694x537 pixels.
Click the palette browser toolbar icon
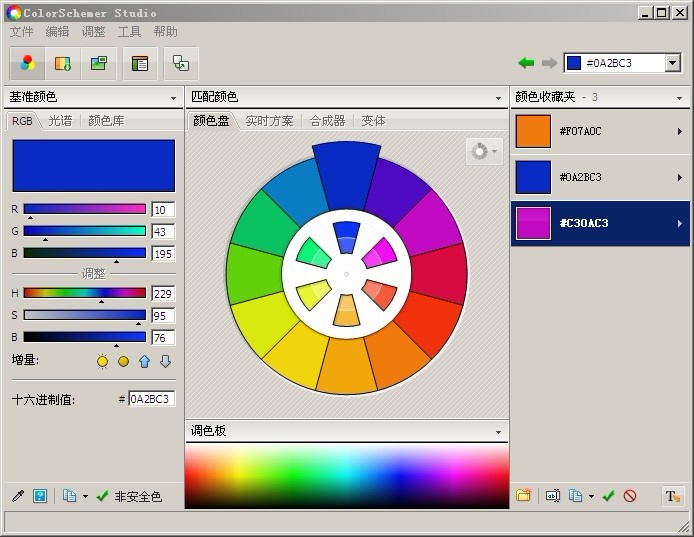[x=140, y=63]
